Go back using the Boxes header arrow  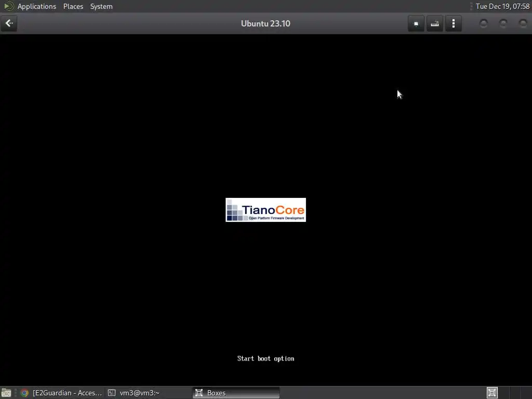click(x=9, y=23)
